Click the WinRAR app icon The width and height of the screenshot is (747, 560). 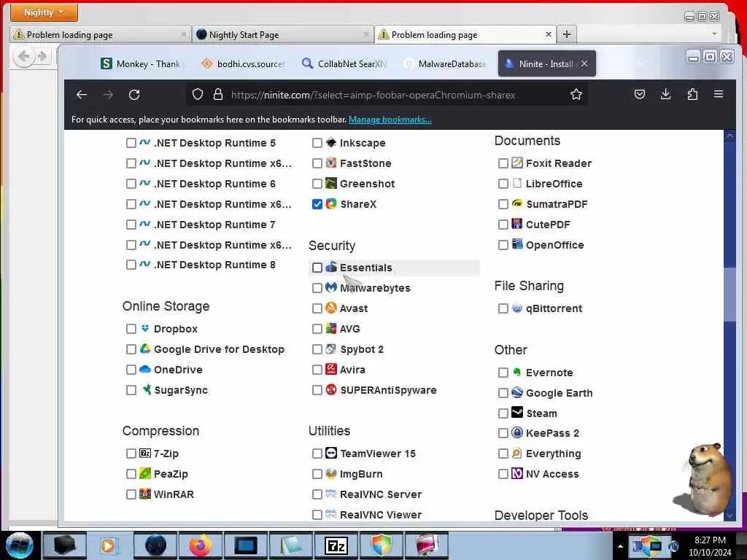click(x=145, y=494)
